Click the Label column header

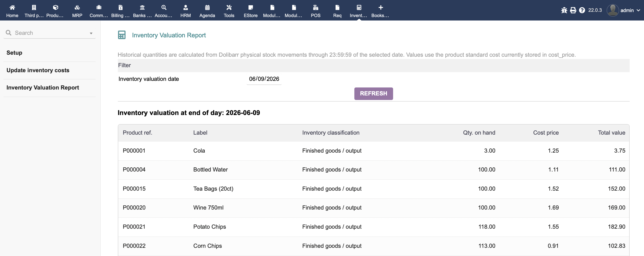pyautogui.click(x=200, y=133)
